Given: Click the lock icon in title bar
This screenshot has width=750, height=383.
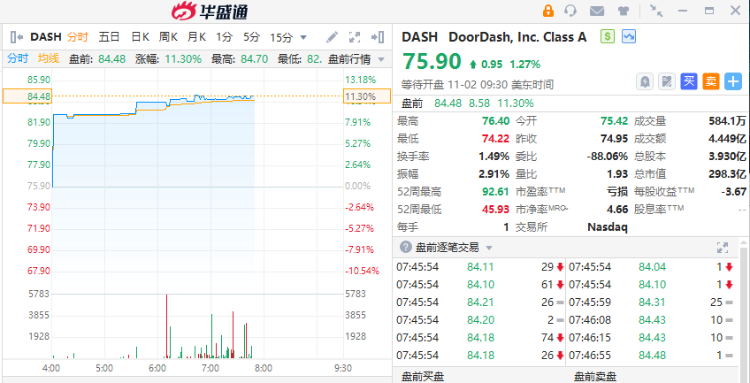Looking at the screenshot, I should tap(548, 11).
